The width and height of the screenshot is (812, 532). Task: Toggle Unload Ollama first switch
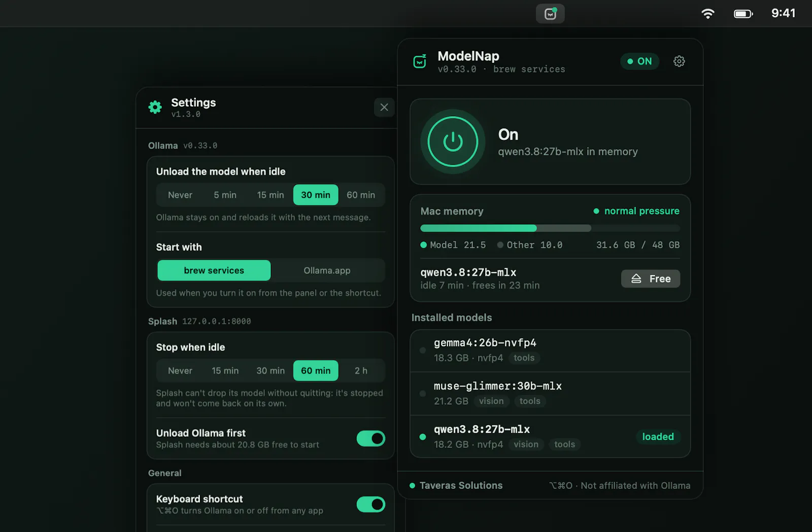tap(371, 438)
